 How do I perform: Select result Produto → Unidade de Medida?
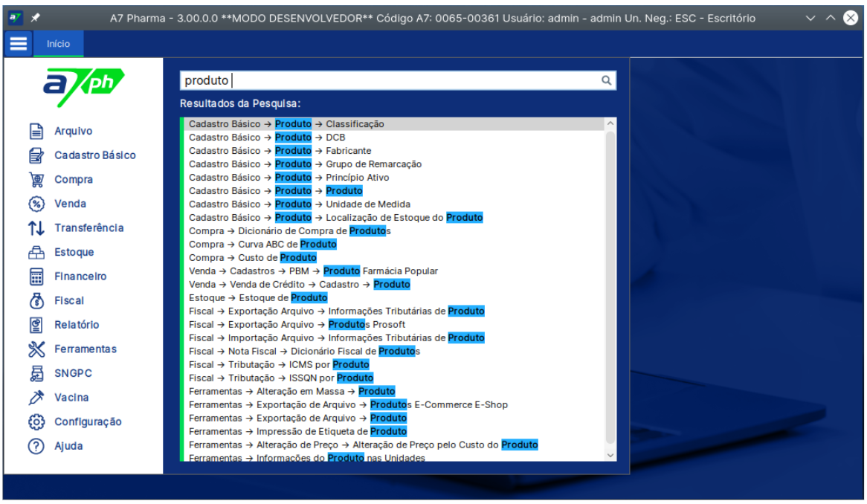pyautogui.click(x=394, y=204)
